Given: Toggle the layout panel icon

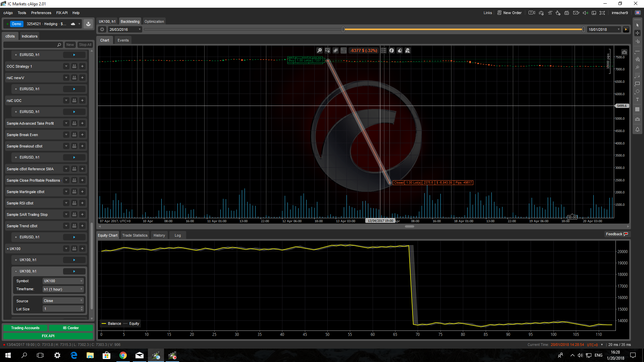Looking at the screenshot, I should coord(594,13).
